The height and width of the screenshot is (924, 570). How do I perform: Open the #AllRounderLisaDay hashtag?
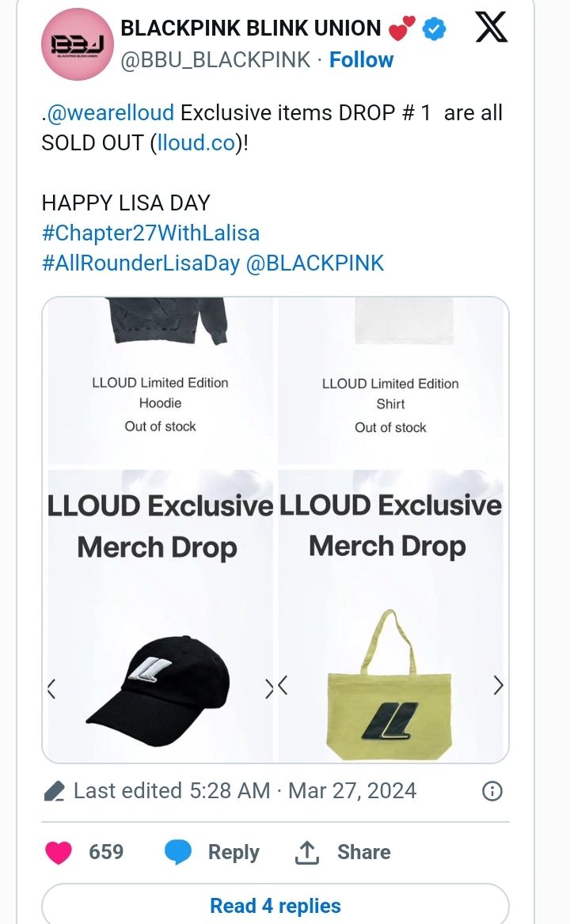[x=141, y=263]
